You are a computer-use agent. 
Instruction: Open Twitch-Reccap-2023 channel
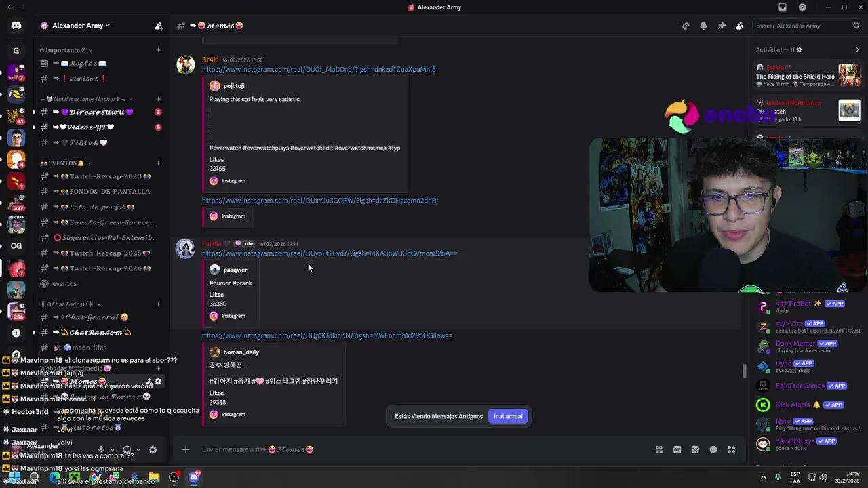[x=100, y=176]
